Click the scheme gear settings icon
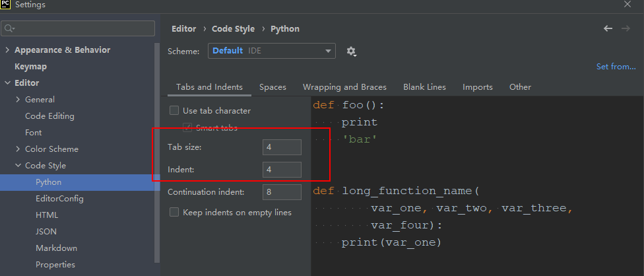The image size is (644, 276). [351, 52]
